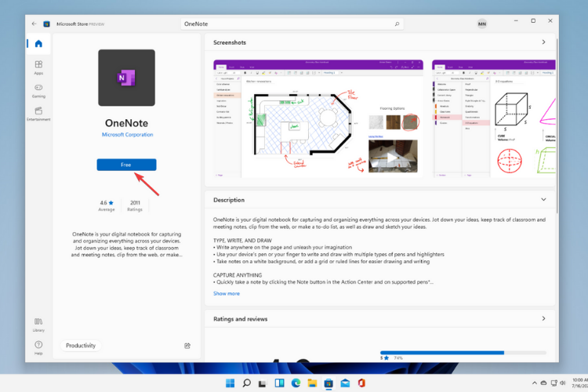
Task: Open the first floor-plan screenshot thumbnail
Action: (318, 118)
